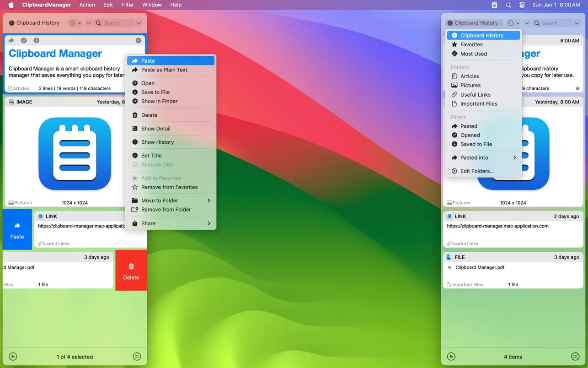Open the chevron right of Search in left window
588x368 pixels.
click(x=139, y=23)
